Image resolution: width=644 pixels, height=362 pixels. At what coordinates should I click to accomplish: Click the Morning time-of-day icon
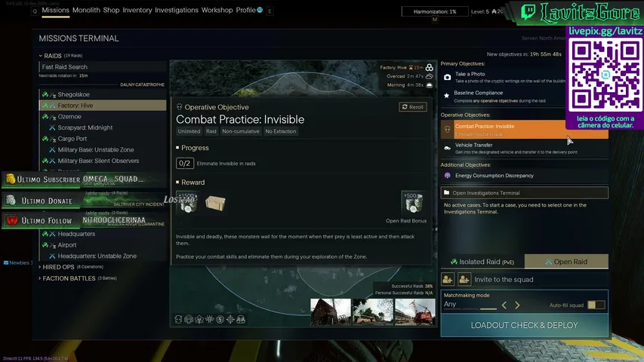coord(429,85)
